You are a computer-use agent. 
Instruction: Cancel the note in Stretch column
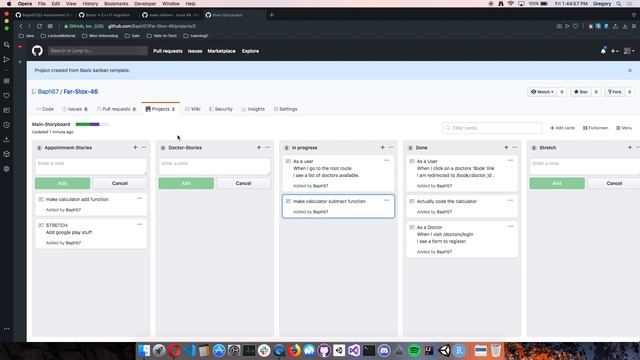click(x=614, y=183)
